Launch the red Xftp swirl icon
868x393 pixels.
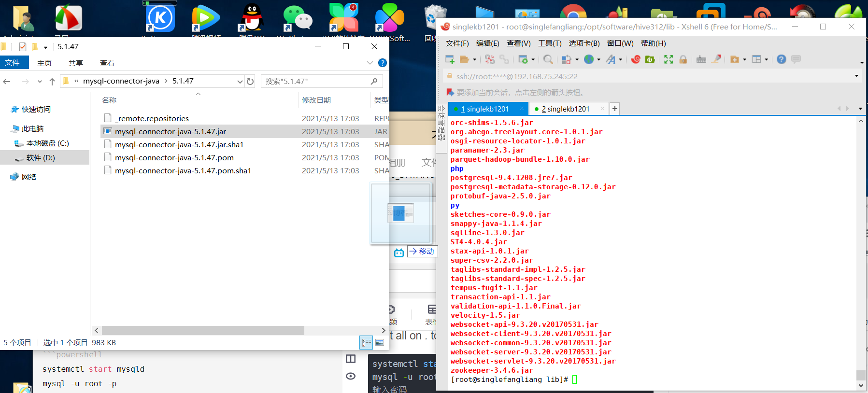(x=636, y=59)
